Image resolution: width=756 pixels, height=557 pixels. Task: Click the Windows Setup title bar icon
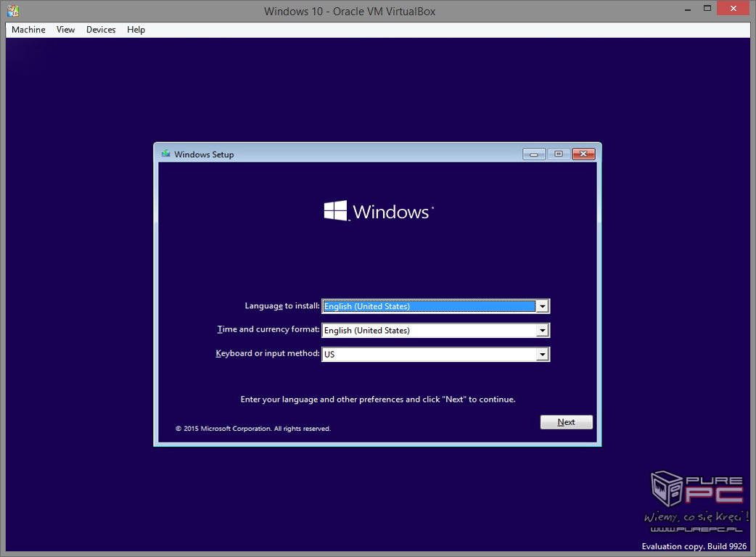point(166,154)
